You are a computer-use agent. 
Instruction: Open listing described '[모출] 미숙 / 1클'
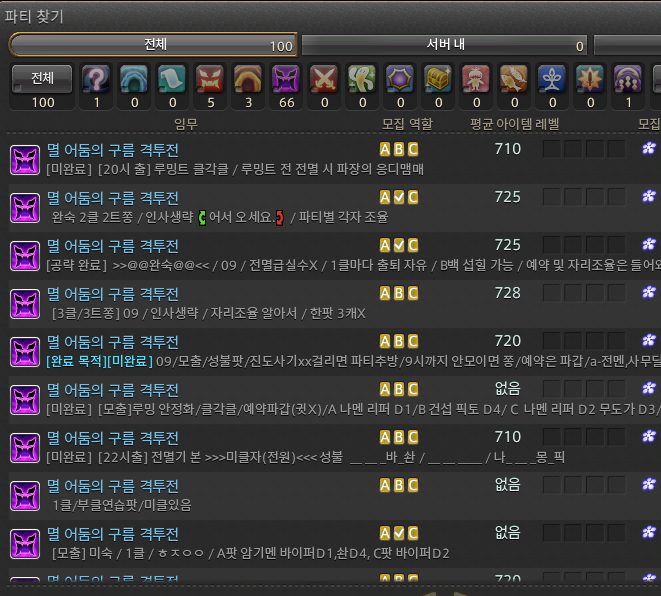pos(335,544)
